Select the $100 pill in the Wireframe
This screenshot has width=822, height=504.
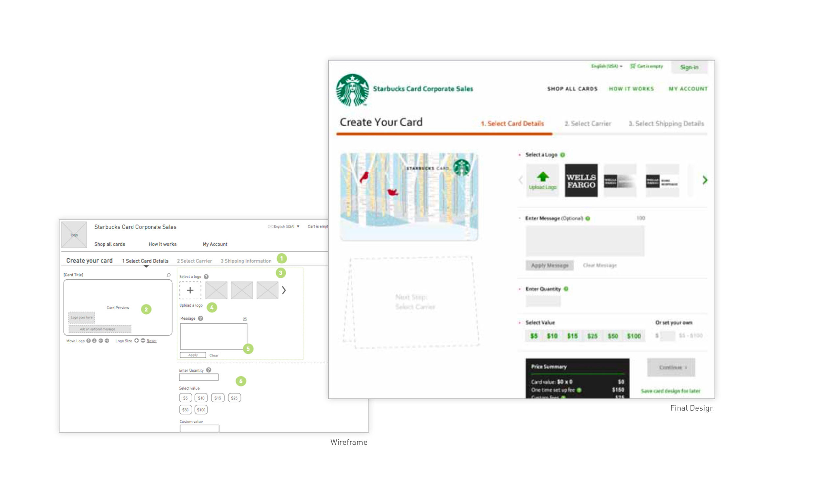(201, 410)
